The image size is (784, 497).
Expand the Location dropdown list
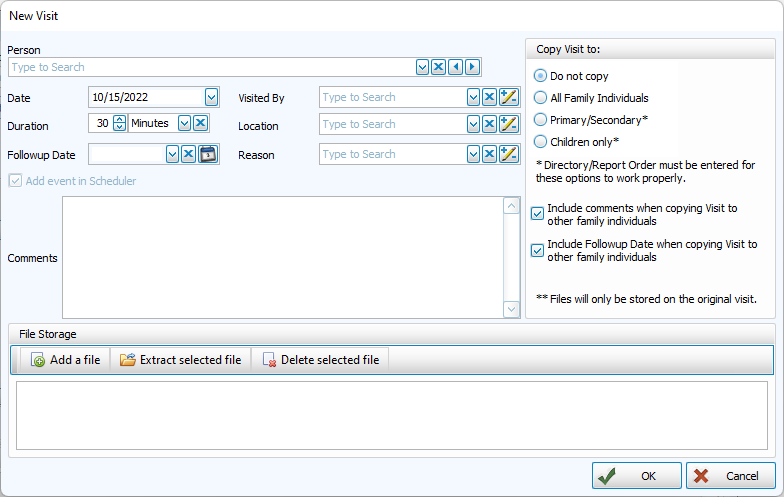coord(473,124)
